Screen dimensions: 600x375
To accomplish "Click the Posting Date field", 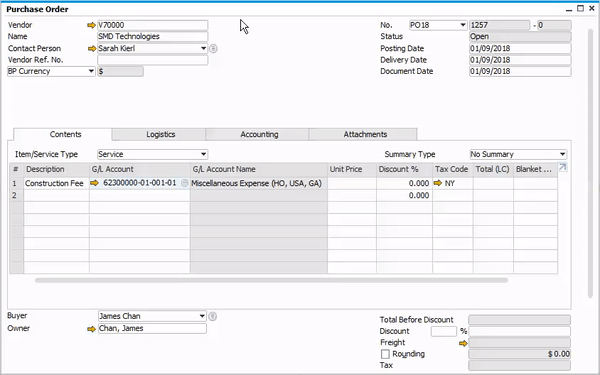I will coord(520,49).
